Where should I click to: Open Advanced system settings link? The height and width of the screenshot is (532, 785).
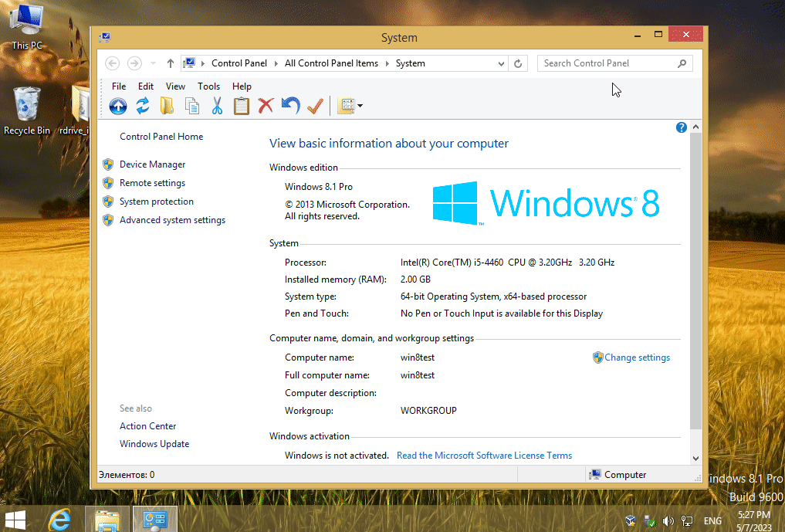pyautogui.click(x=172, y=220)
